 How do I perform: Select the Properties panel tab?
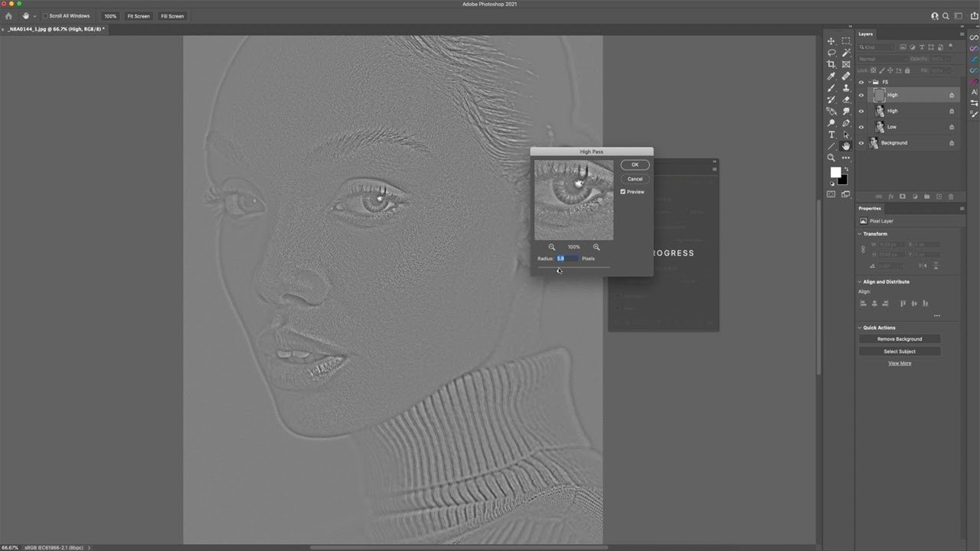tap(870, 208)
